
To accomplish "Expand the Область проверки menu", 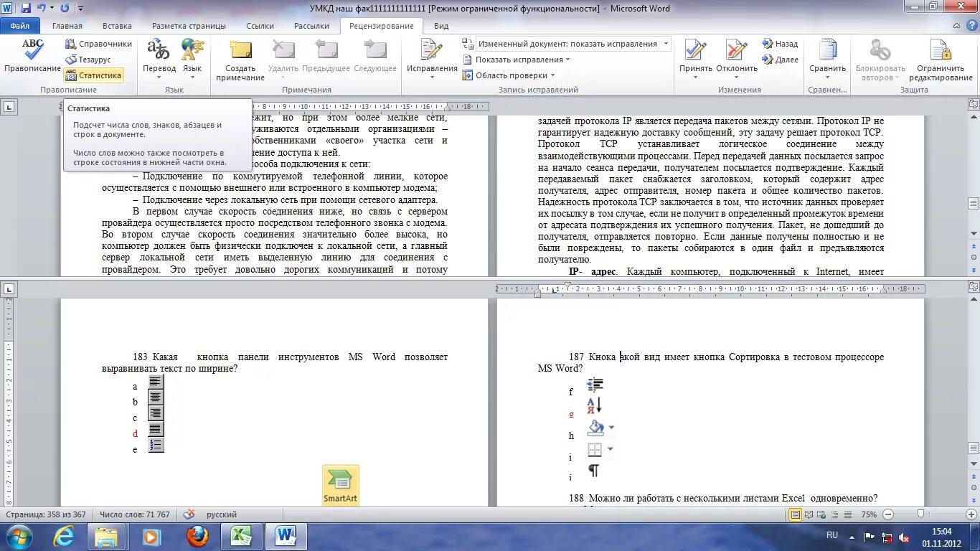I will pyautogui.click(x=509, y=75).
